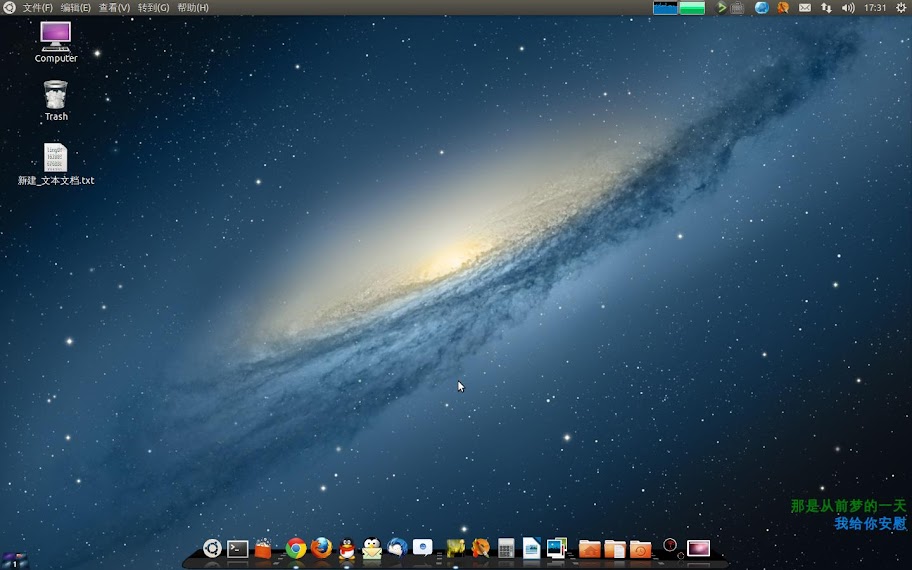The width and height of the screenshot is (912, 570).
Task: Click the blue globe indicator in panel
Action: click(x=761, y=8)
